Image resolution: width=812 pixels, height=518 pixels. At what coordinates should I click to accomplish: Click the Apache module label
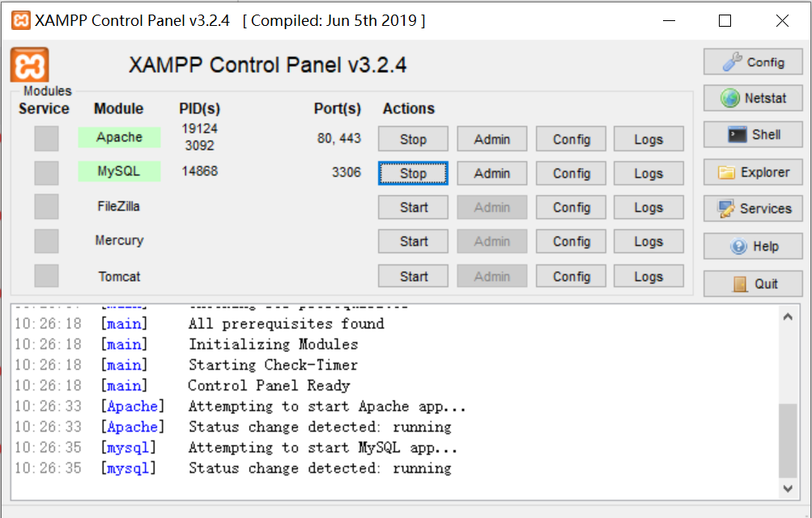[x=119, y=137]
